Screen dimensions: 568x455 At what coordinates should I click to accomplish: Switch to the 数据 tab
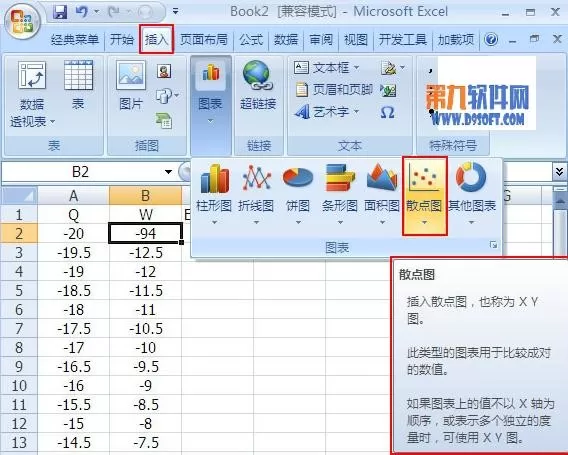pos(286,39)
